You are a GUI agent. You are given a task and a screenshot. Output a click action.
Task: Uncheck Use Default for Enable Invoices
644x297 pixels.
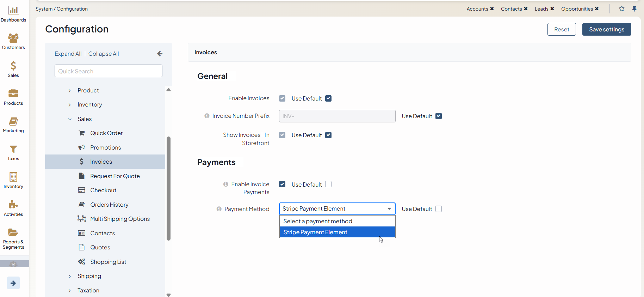pyautogui.click(x=328, y=98)
